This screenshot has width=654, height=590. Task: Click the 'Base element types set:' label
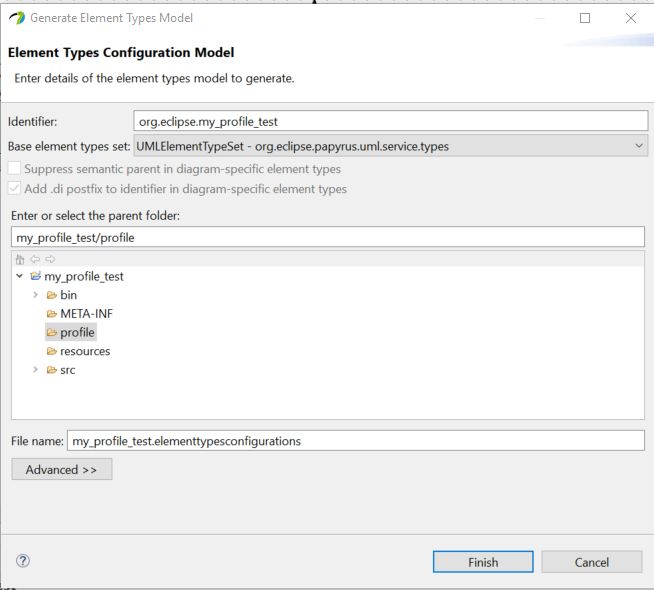tap(69, 146)
